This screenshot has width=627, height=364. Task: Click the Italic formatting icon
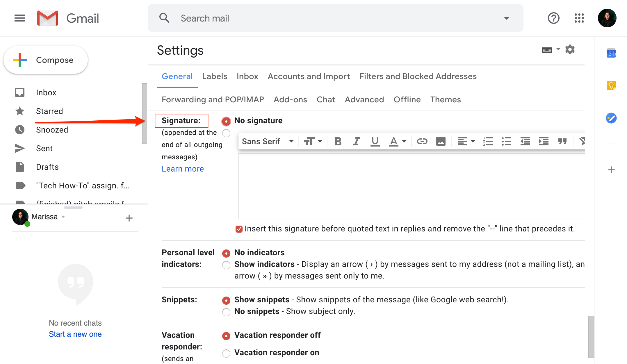(x=356, y=142)
